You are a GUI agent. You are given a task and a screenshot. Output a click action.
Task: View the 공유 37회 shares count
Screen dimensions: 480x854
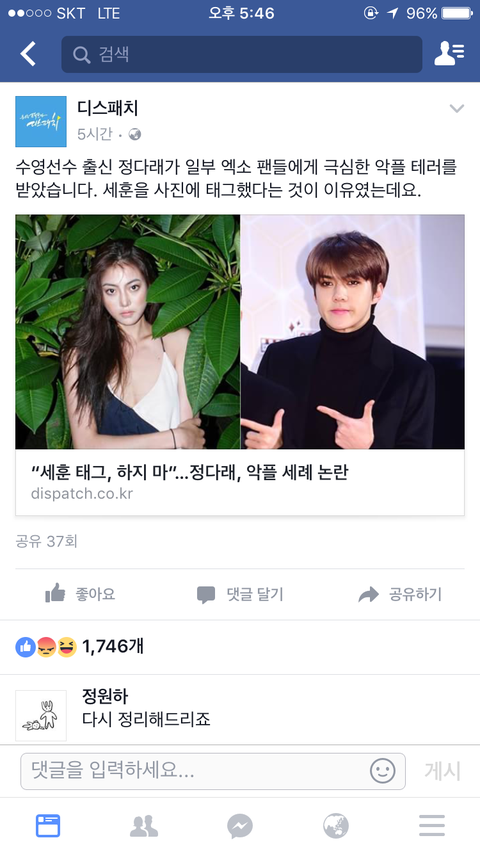click(x=46, y=541)
